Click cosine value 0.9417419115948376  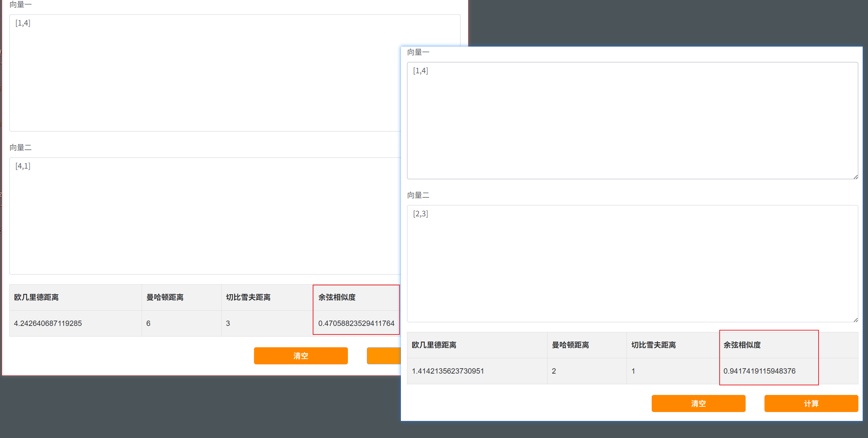pos(759,371)
